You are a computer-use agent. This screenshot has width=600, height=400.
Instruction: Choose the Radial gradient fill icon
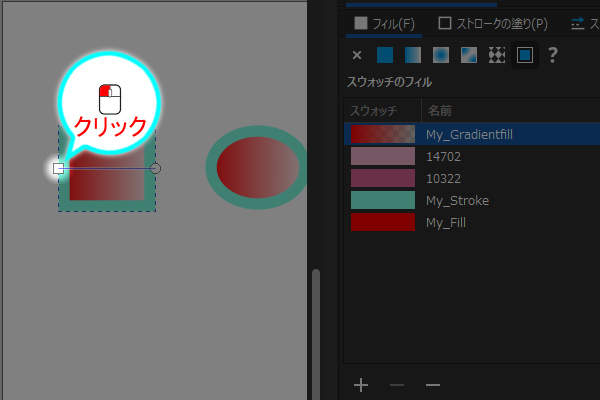coord(441,55)
